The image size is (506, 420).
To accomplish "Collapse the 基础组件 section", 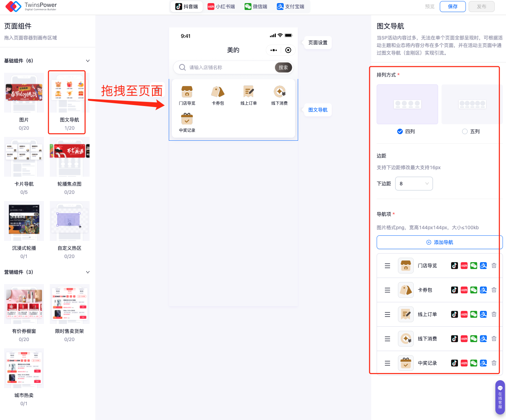I will coord(88,61).
